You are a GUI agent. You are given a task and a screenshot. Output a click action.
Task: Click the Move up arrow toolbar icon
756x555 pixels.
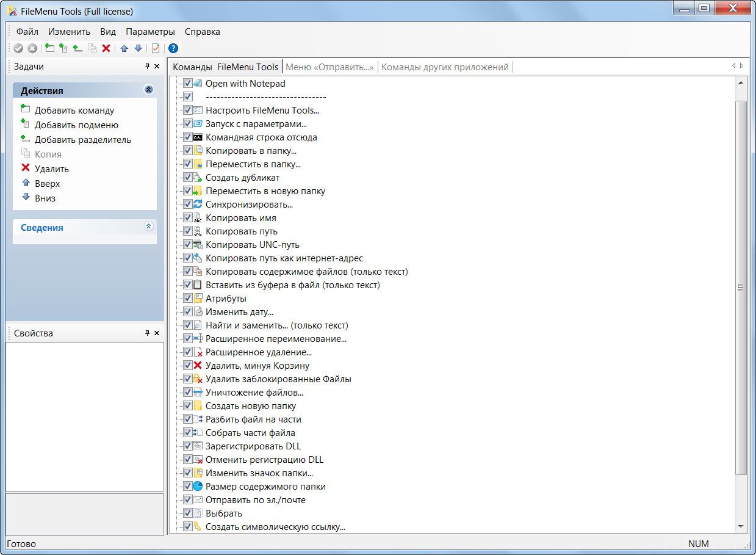click(x=124, y=48)
